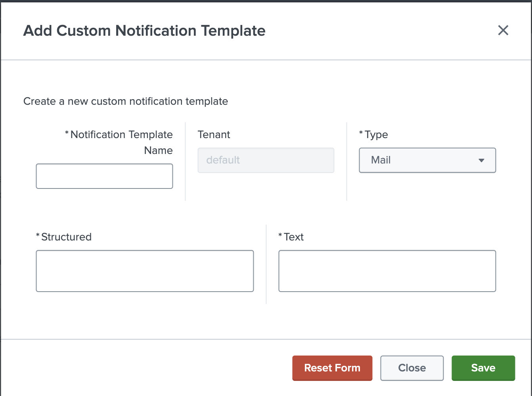Click the create a new custom notification template text
This screenshot has width=532, height=396.
click(126, 101)
